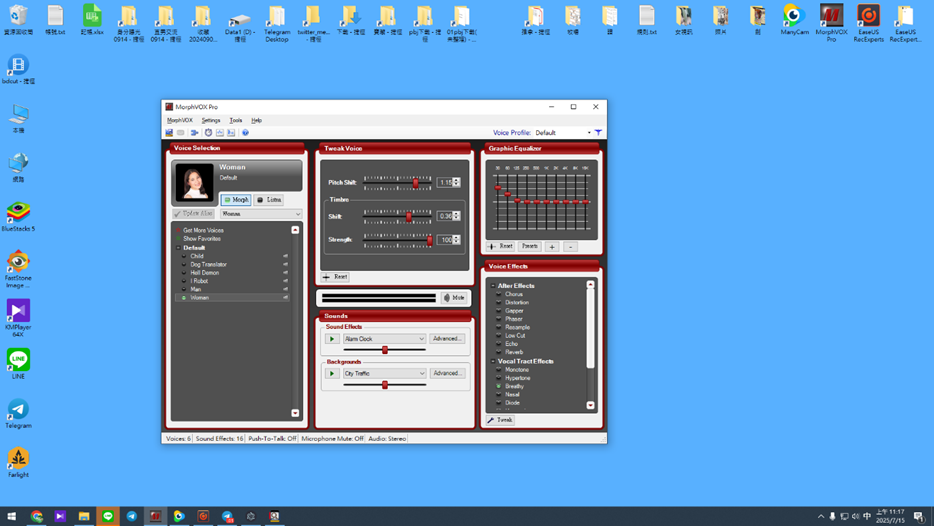Select the bdcut shortcut icon on desktop
Screen dimensions: 934x526
18,69
